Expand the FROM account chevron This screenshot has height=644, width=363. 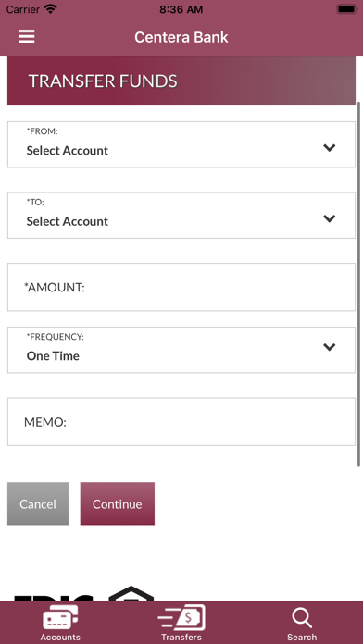[x=330, y=148]
